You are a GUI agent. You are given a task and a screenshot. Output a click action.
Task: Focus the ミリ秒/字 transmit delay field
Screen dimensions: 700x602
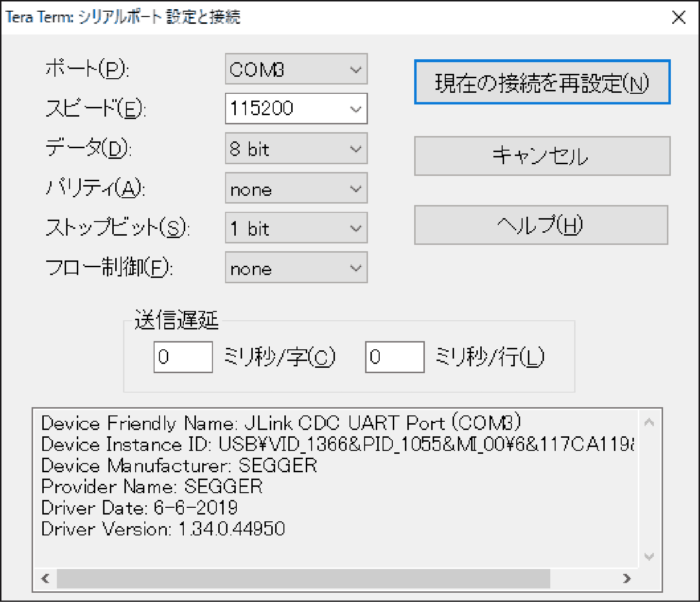(x=183, y=357)
